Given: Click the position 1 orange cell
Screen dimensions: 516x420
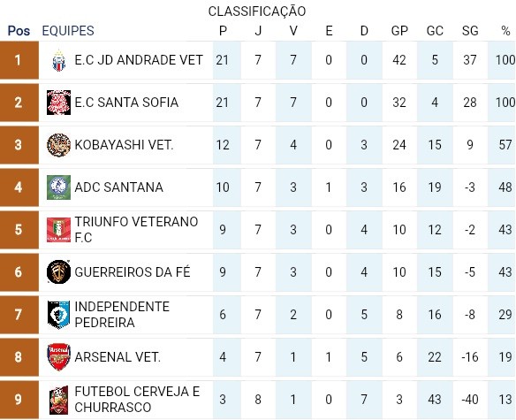Looking at the screenshot, I should 19,60.
